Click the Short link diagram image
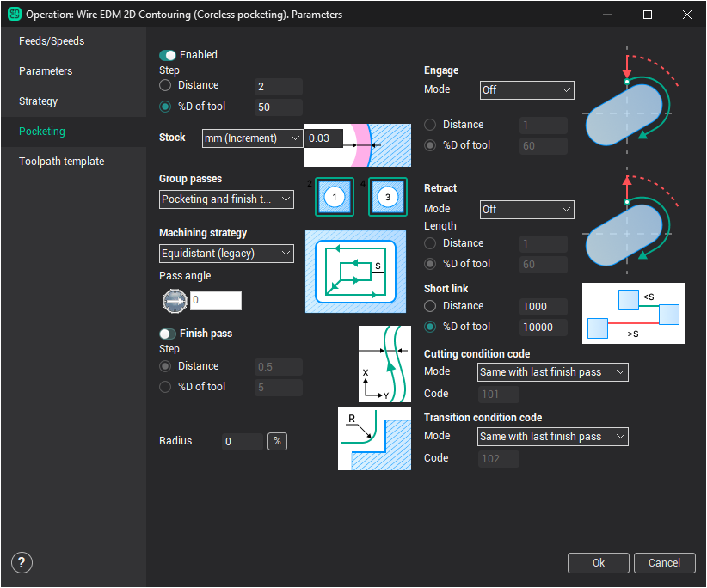 (x=633, y=313)
